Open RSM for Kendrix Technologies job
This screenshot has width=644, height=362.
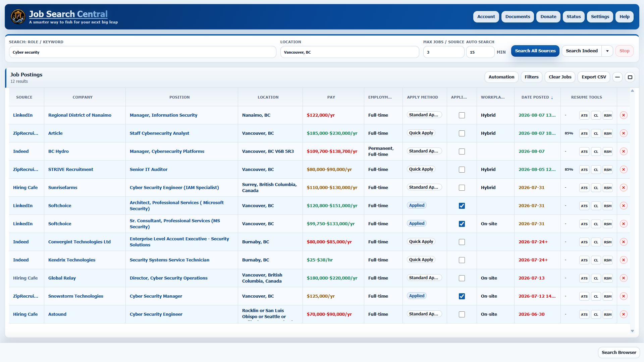608,260
